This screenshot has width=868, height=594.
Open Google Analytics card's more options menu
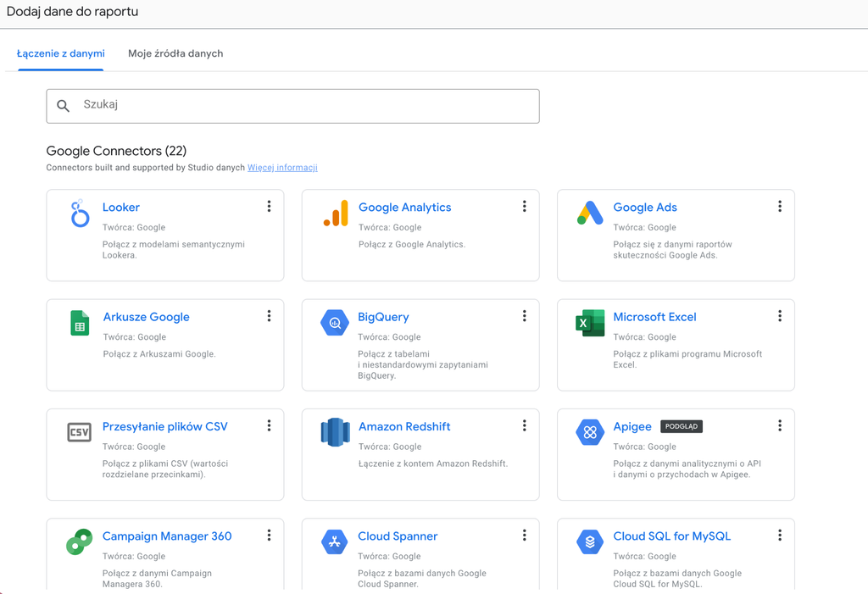pyautogui.click(x=524, y=207)
